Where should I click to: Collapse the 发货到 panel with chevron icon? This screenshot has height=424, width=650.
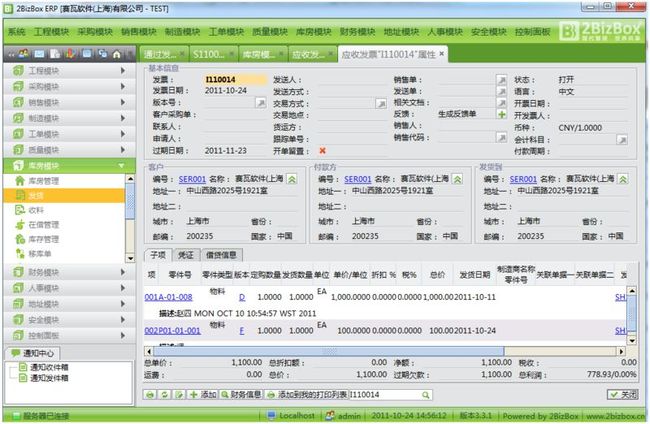[623, 179]
